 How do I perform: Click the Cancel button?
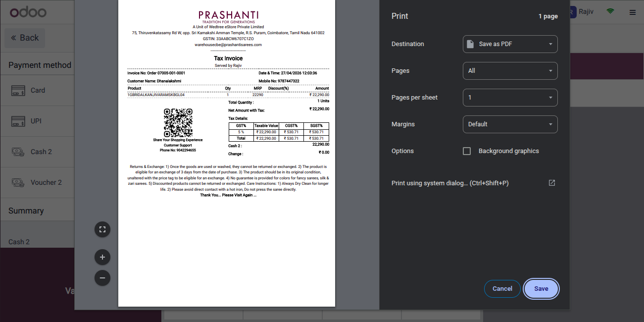(x=502, y=289)
